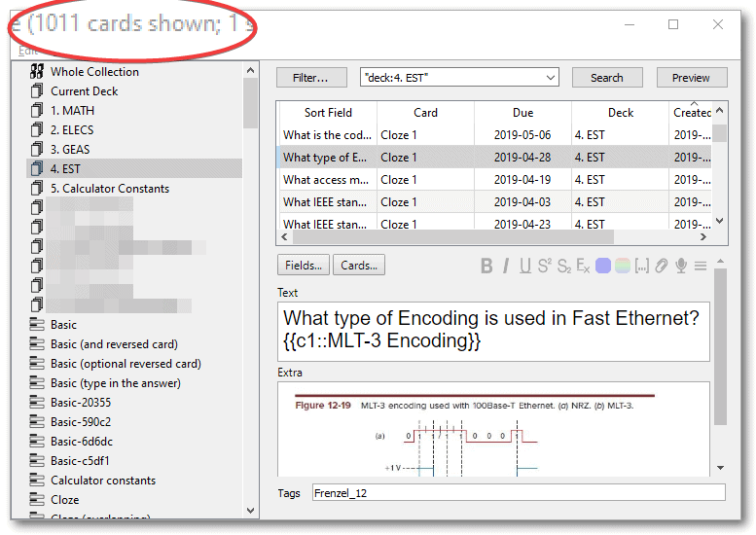Open the Cards... template button
The width and height of the screenshot is (756, 535).
pos(359,266)
